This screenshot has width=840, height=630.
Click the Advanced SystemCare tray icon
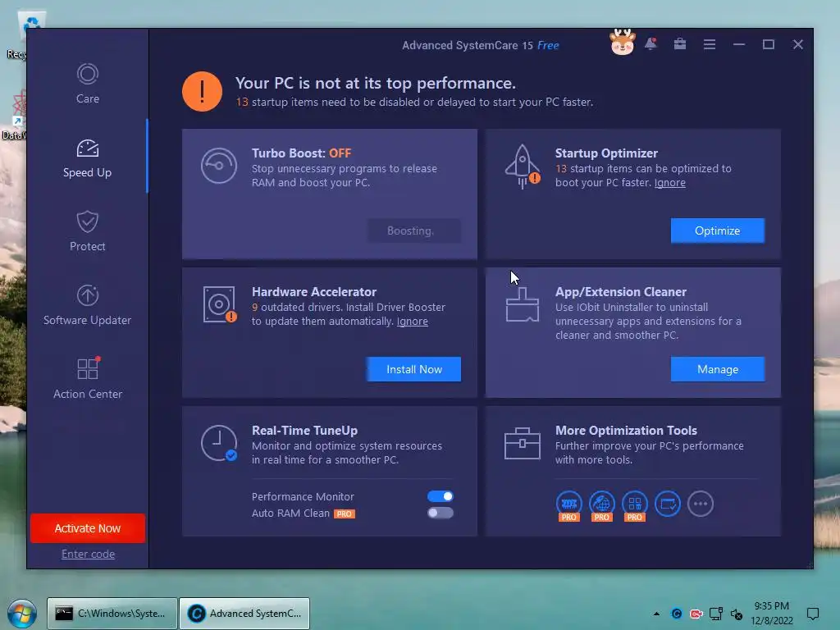[x=677, y=614]
